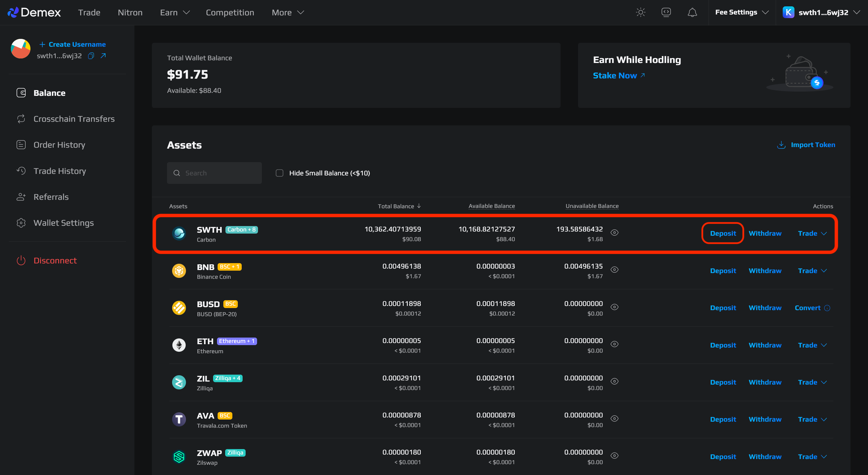Click Create Username link
868x475 pixels.
point(72,45)
